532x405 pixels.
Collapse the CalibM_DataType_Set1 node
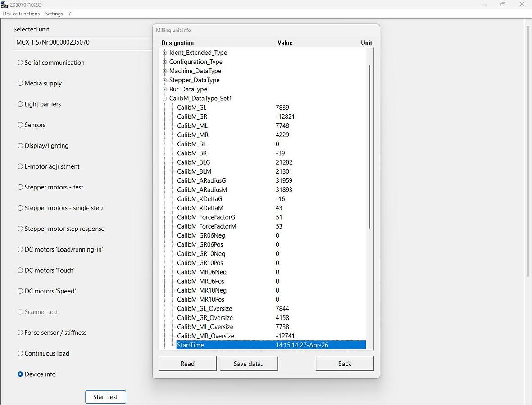(x=165, y=99)
